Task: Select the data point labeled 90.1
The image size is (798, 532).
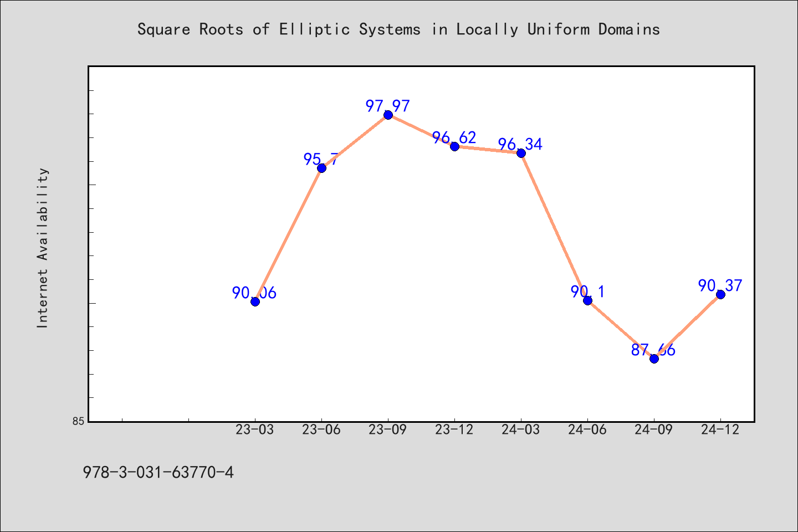Action: pos(587,300)
